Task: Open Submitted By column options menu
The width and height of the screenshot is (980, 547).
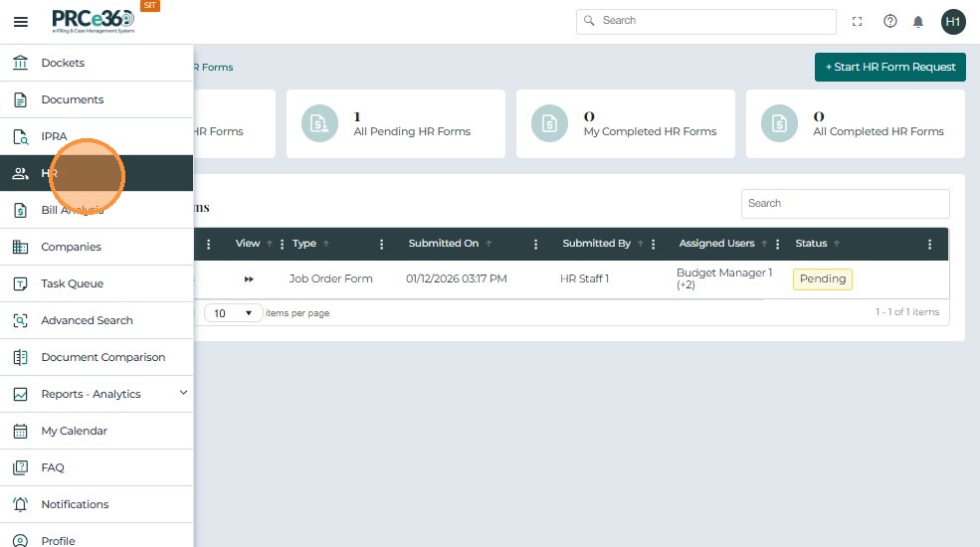Action: (653, 244)
